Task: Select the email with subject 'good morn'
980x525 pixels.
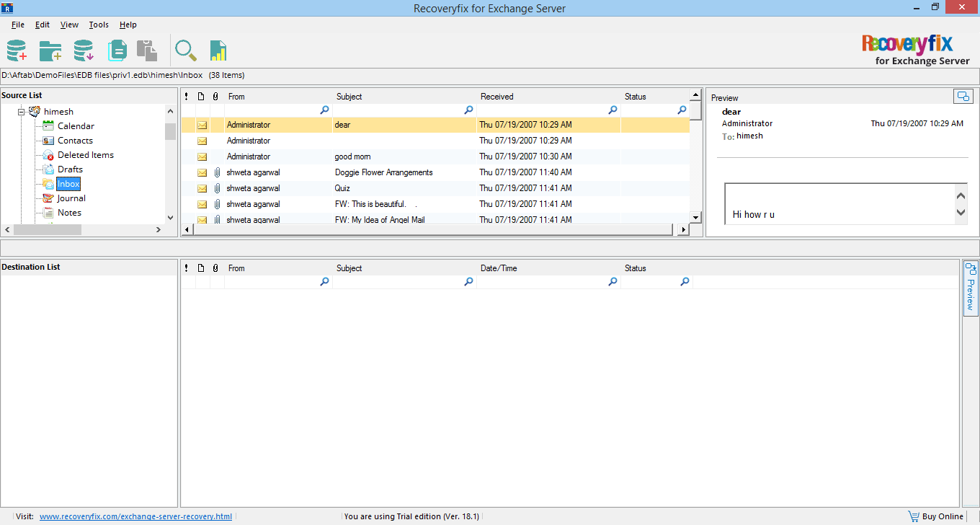Action: [353, 156]
